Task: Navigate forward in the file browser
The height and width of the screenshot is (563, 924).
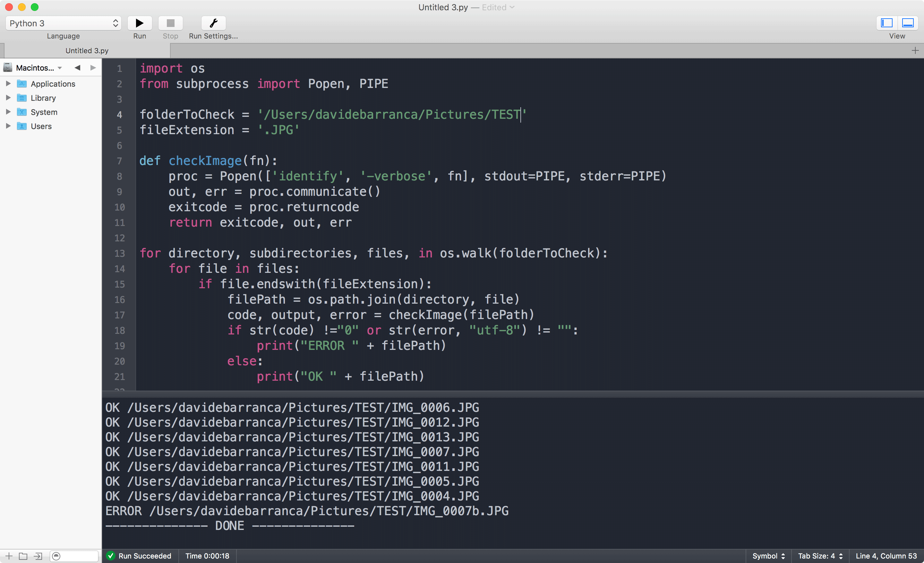Action: [93, 67]
